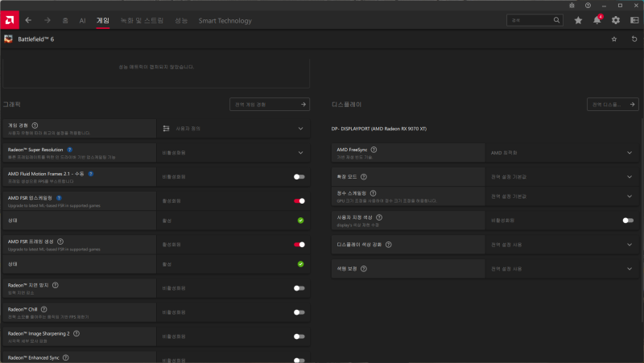Enable AMD Fluid Motion Frames 2.1

[x=299, y=176]
